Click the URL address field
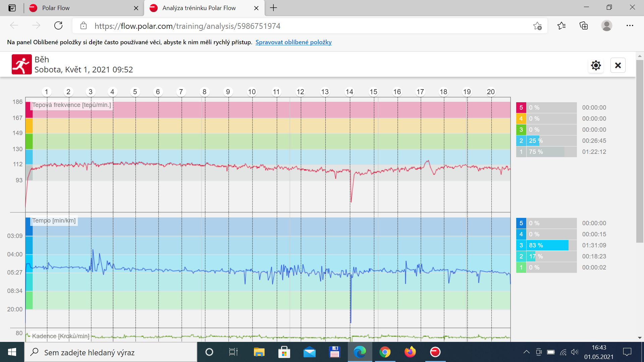Screen dimensions: 644x362 309,26
